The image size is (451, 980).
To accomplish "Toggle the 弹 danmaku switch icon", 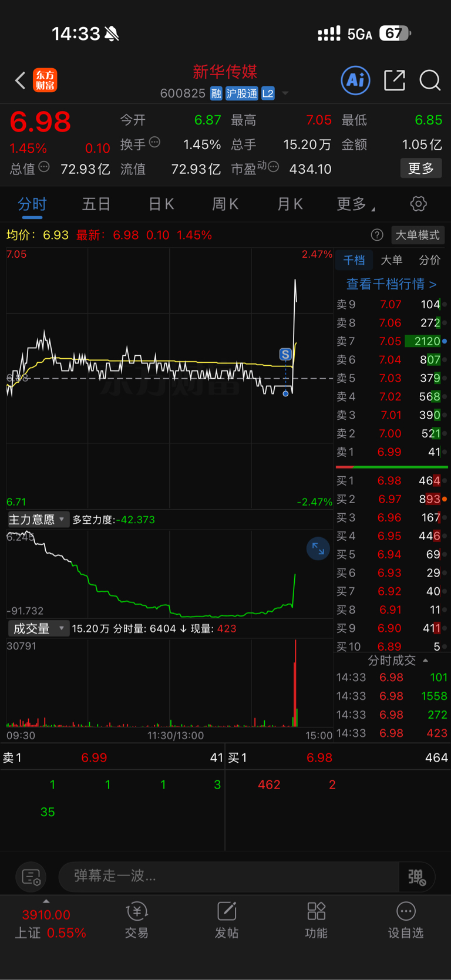I will pyautogui.click(x=417, y=877).
